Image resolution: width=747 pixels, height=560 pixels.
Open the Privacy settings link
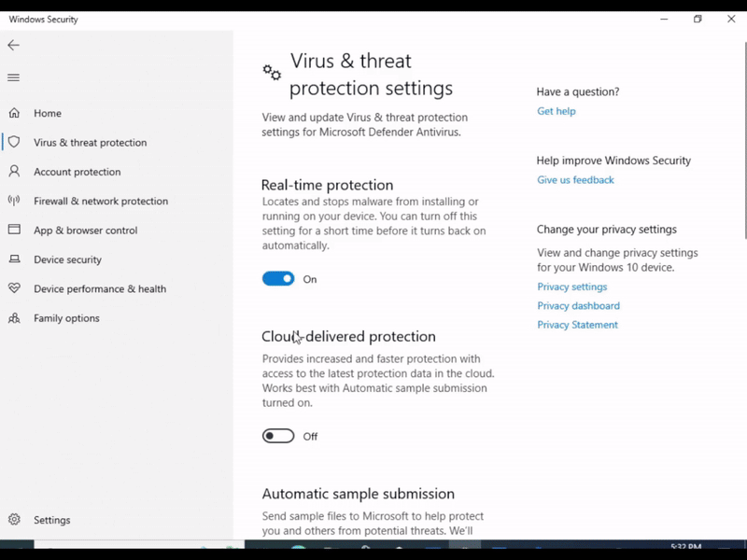point(571,287)
